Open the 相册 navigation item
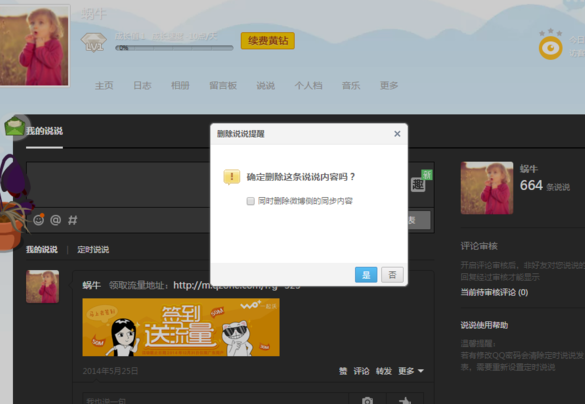This screenshot has height=404, width=585. point(180,85)
